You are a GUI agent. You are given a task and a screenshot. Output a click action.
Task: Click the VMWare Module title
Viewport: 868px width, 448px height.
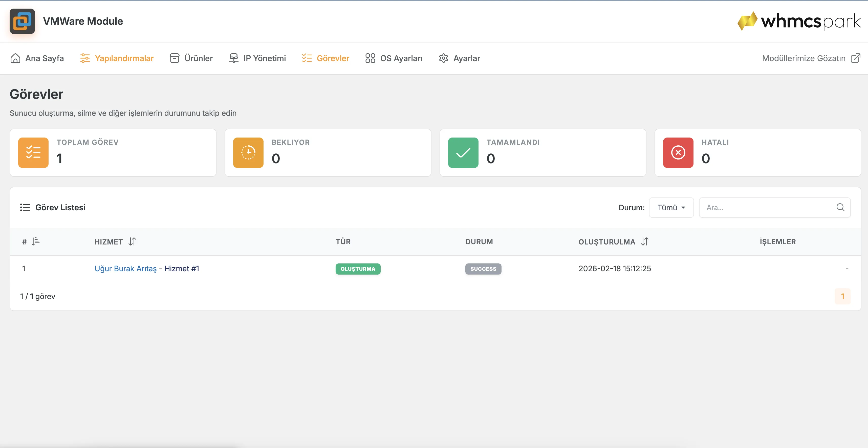coord(83,21)
